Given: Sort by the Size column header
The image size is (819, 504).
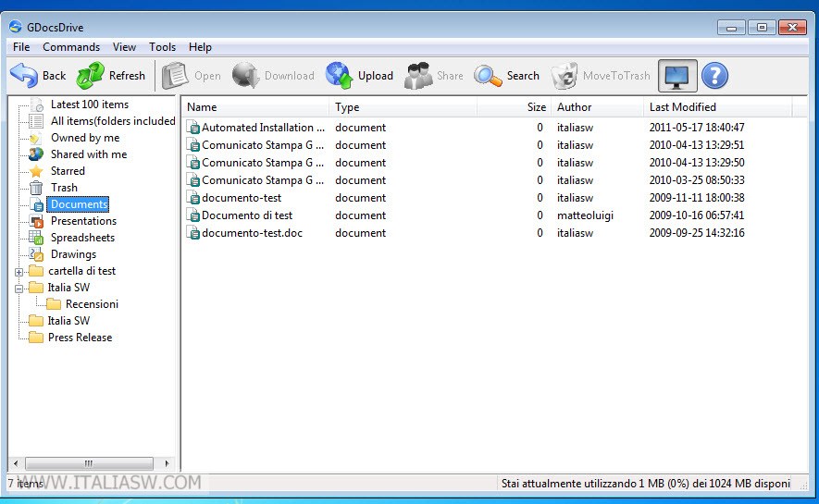Looking at the screenshot, I should 514,107.
